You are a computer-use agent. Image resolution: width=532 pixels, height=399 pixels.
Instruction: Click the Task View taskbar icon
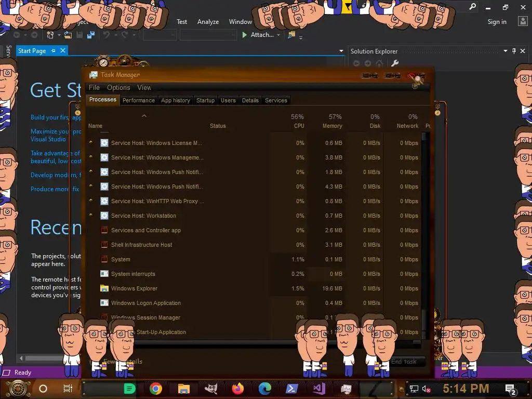click(x=68, y=389)
